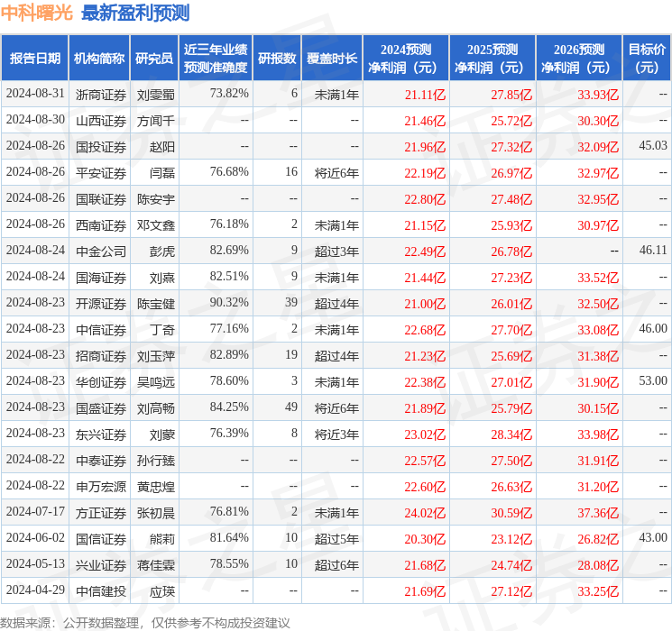Click analyst name 蒋佳霖

(155, 565)
